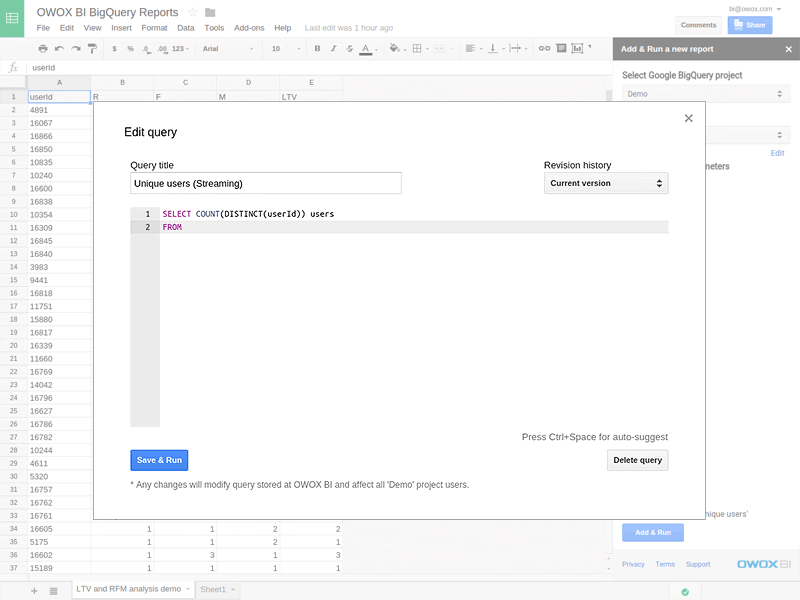Open the 123 more formats dropdown
The image size is (800, 600).
180,48
